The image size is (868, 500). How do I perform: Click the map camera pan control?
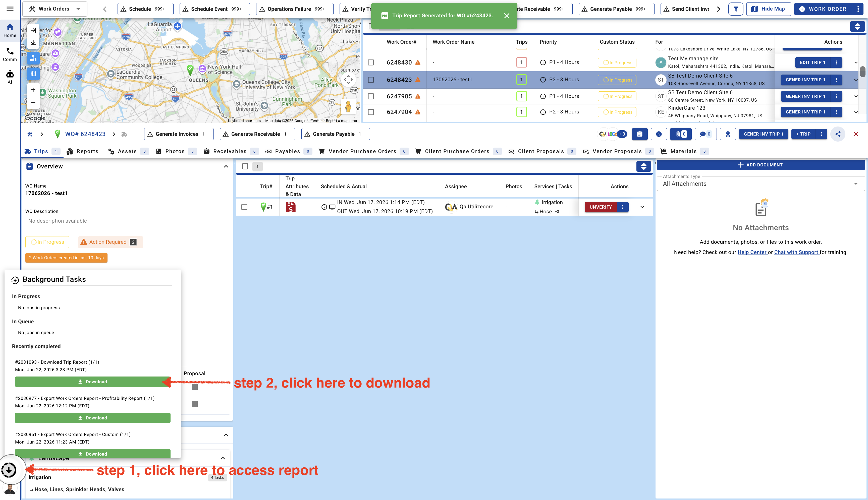348,80
